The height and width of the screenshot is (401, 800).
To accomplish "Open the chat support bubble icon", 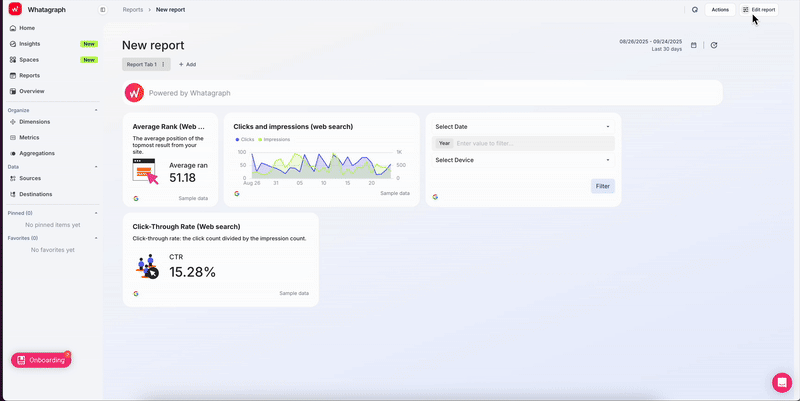I will 781,382.
